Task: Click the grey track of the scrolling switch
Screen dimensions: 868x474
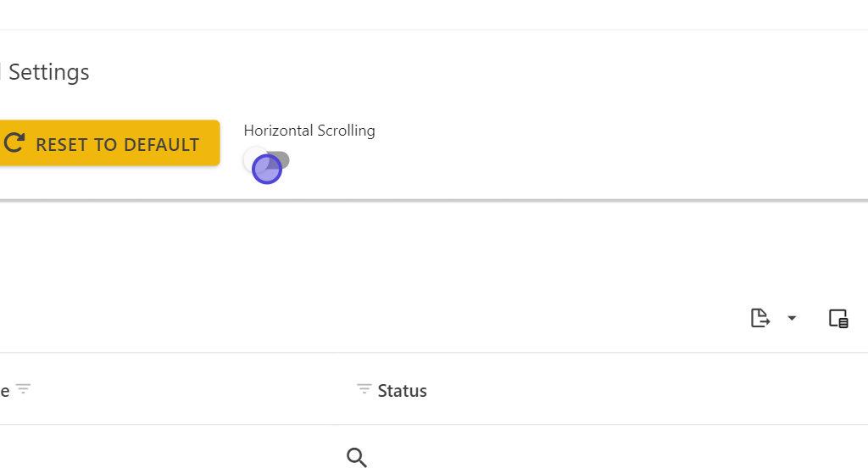Action: [x=281, y=159]
